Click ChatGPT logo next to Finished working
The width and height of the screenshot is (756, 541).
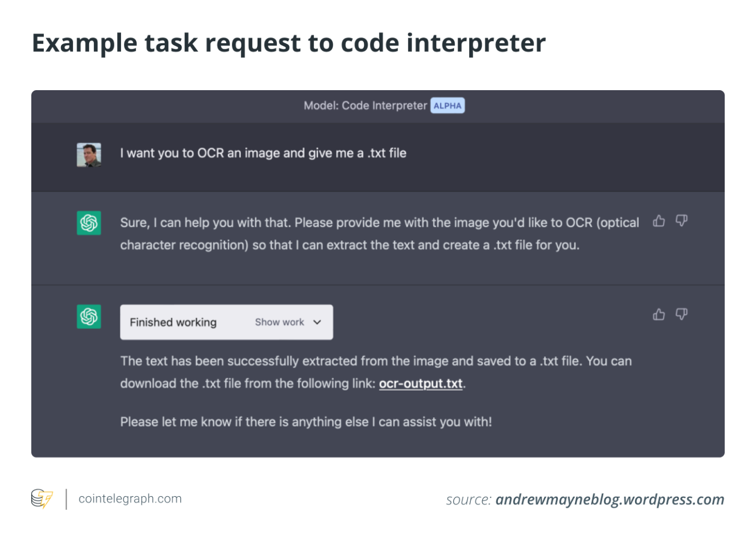(x=89, y=316)
